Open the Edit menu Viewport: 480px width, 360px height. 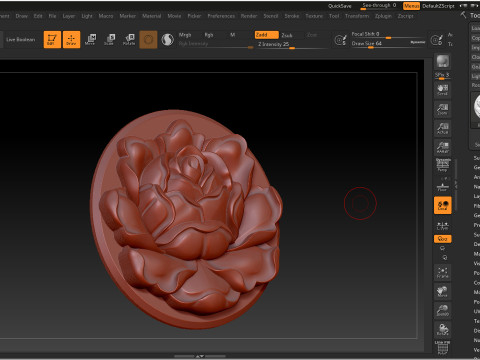tap(38, 16)
